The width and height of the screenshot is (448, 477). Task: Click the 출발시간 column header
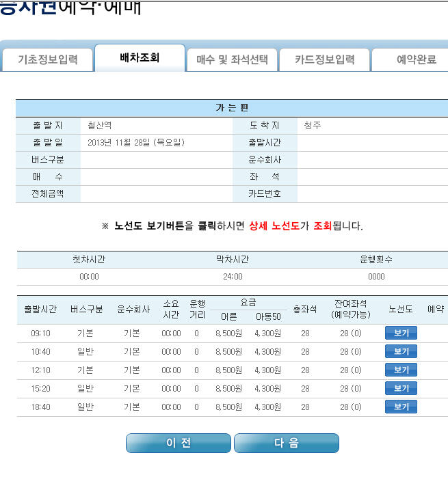(x=40, y=310)
